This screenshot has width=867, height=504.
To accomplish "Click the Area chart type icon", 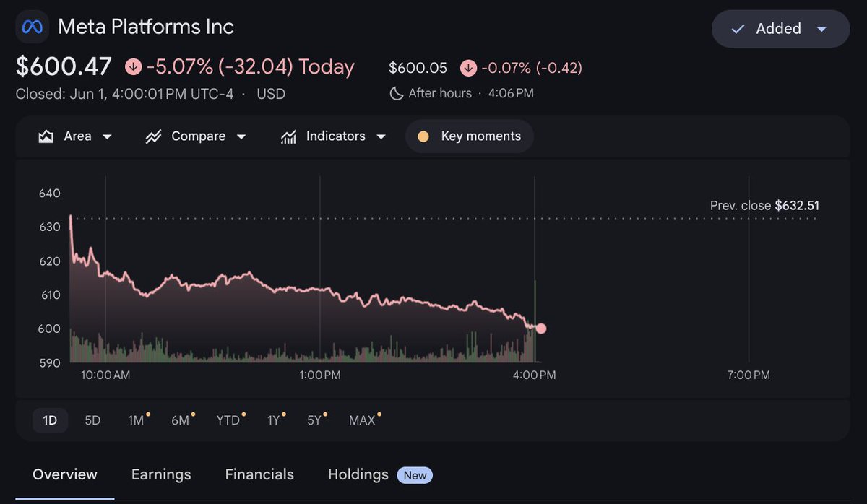I will tap(46, 136).
